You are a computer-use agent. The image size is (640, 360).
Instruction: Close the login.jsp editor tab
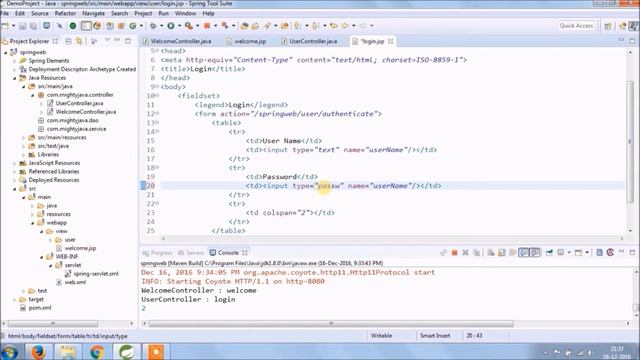point(391,41)
